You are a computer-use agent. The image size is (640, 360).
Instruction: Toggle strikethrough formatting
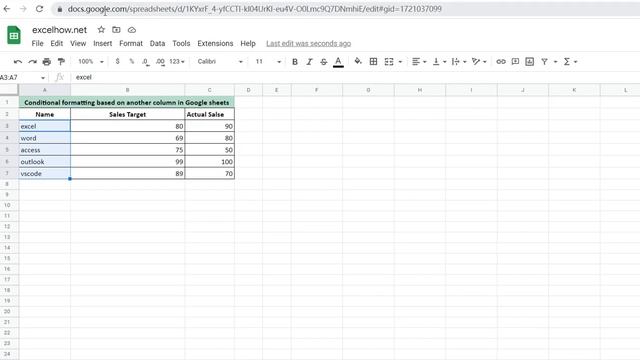click(324, 62)
